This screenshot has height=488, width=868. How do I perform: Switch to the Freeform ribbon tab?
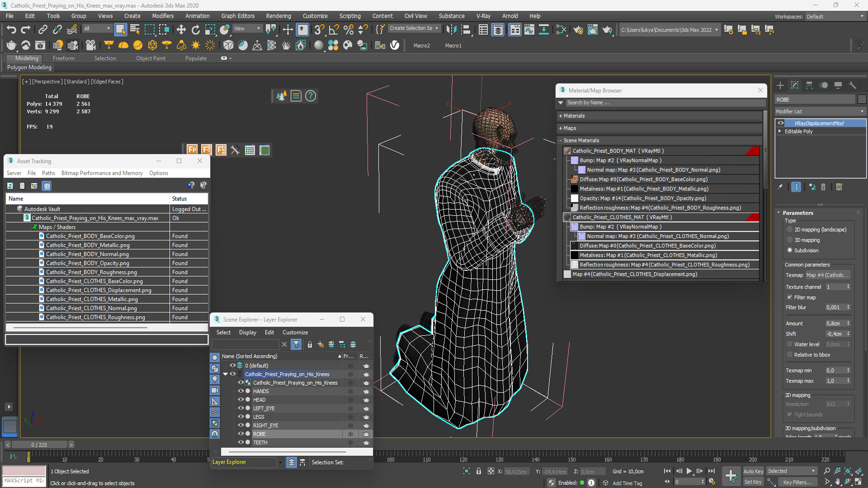click(x=63, y=58)
